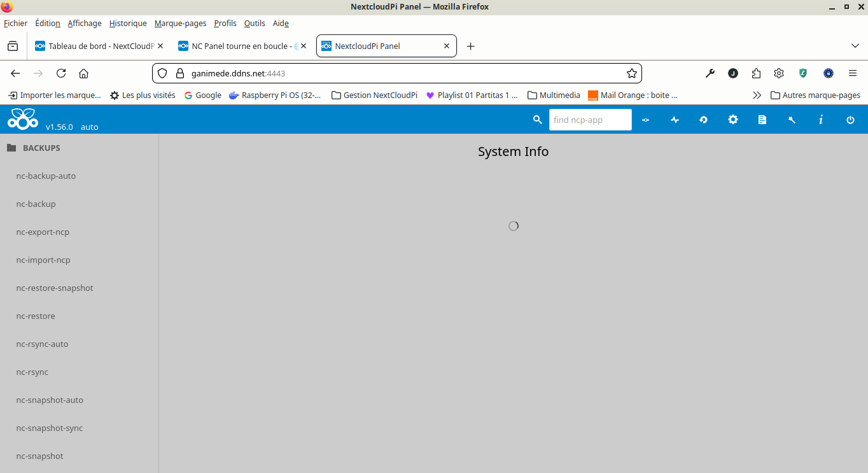
Task: Reload the current page
Action: pos(61,73)
